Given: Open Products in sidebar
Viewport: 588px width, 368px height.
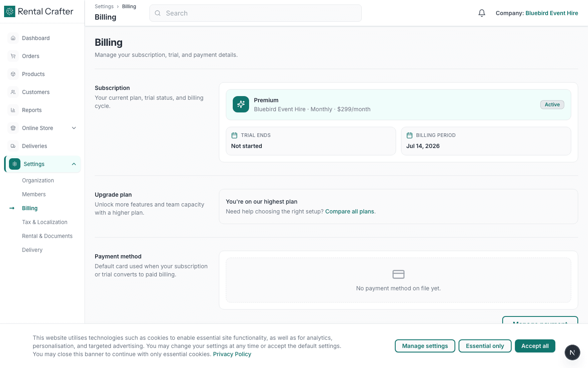Looking at the screenshot, I should (42, 74).
